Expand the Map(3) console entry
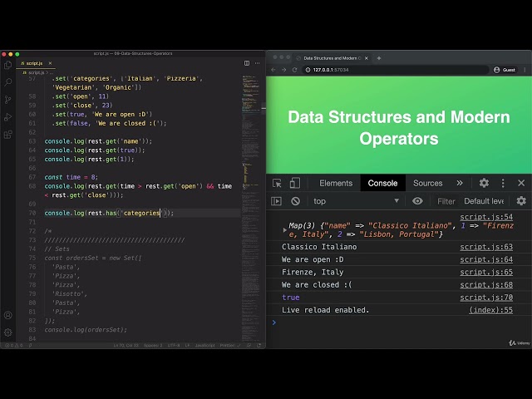The height and width of the screenshot is (399, 532). tap(284, 230)
